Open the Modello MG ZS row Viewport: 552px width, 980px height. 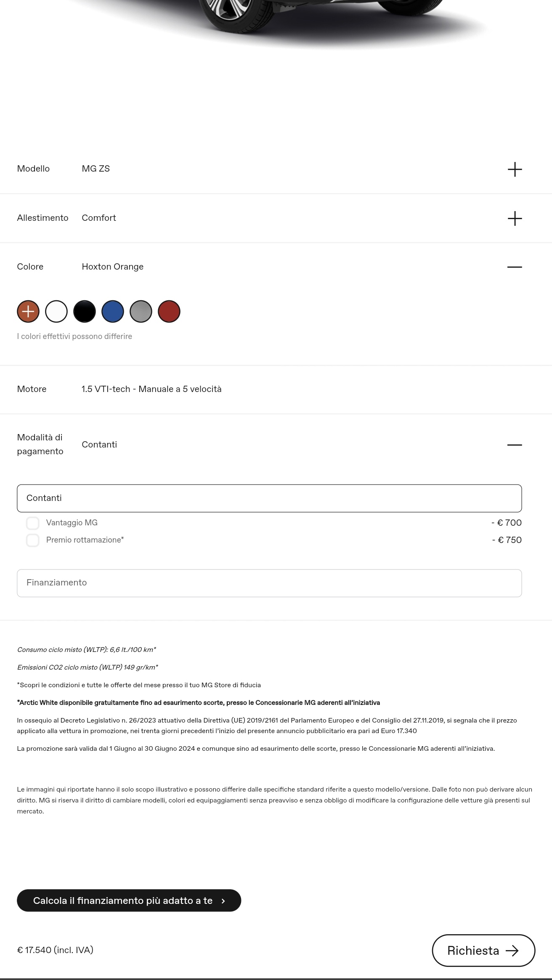pyautogui.click(x=276, y=169)
